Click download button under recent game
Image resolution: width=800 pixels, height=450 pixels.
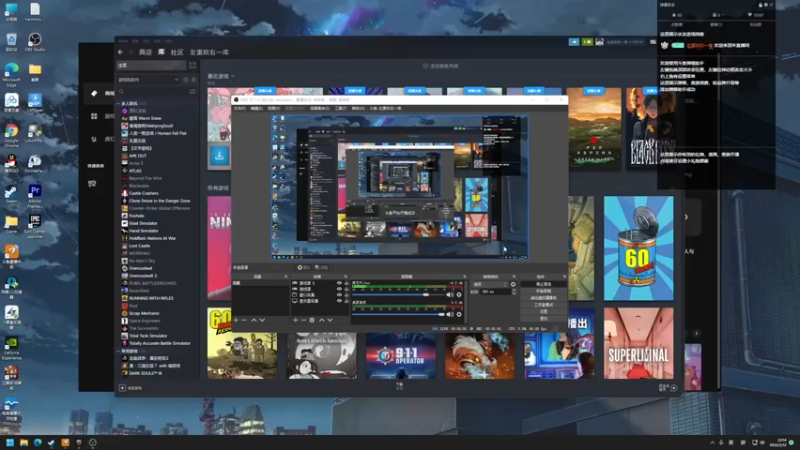click(219, 156)
